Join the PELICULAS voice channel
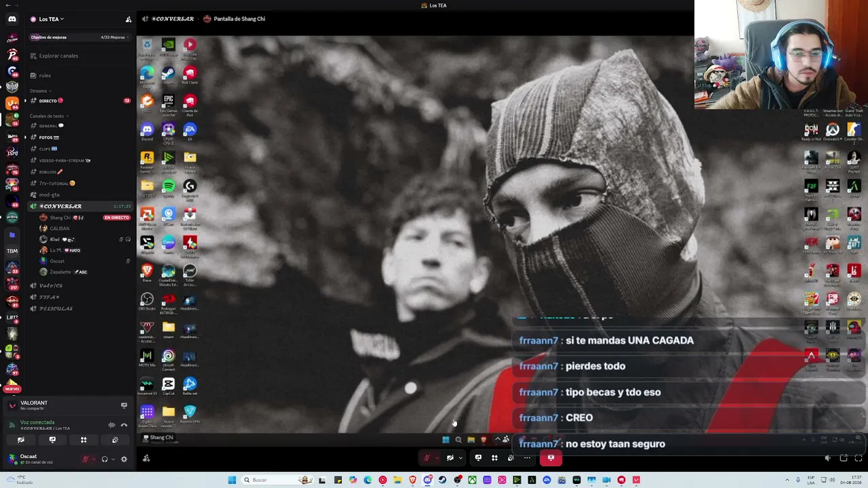This screenshot has width=868, height=488. tap(79, 308)
